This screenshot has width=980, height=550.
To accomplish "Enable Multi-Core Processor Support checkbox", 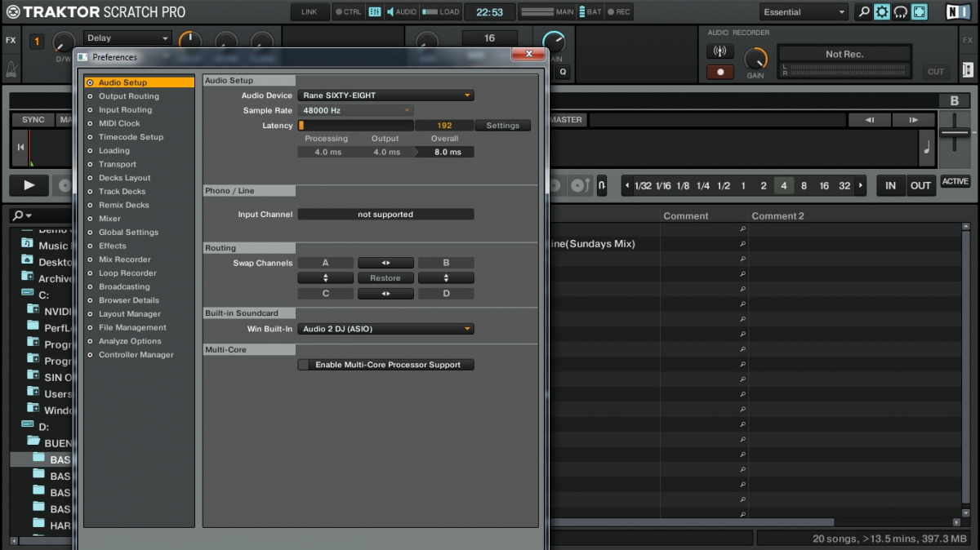I will (x=304, y=365).
